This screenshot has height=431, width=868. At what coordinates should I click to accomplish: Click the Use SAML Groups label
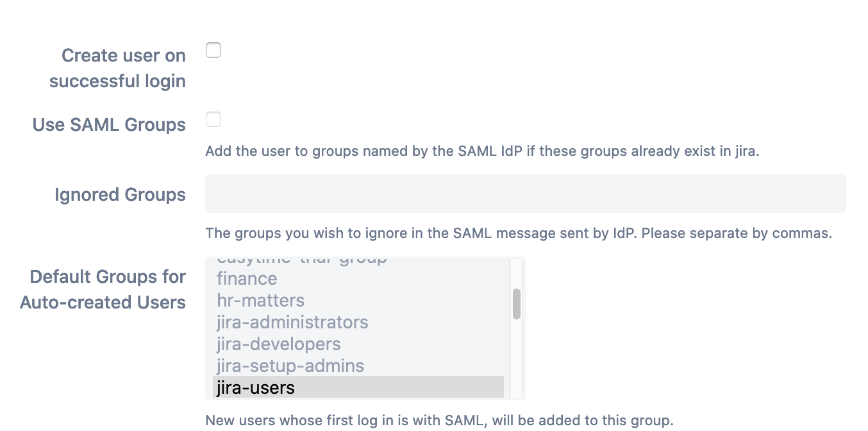(109, 124)
